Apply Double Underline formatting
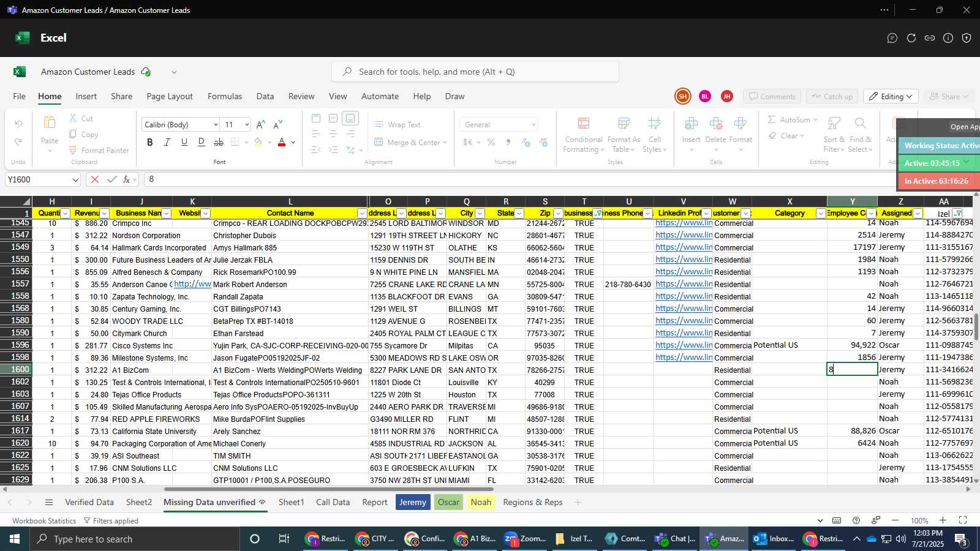Viewport: 980px width, 551px height. click(202, 142)
